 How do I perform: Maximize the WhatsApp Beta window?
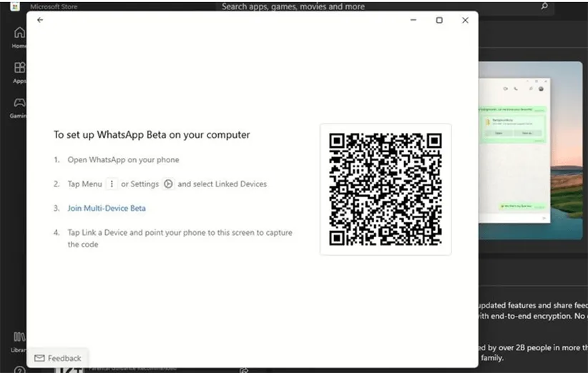coord(439,20)
